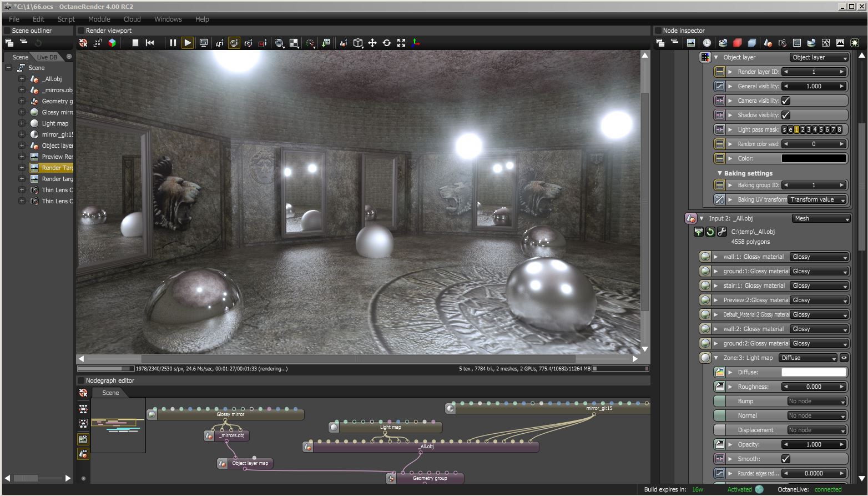Screen dimensions: 868x496
Task: Toggle the checkerboard alpha background icon
Action: click(x=294, y=43)
